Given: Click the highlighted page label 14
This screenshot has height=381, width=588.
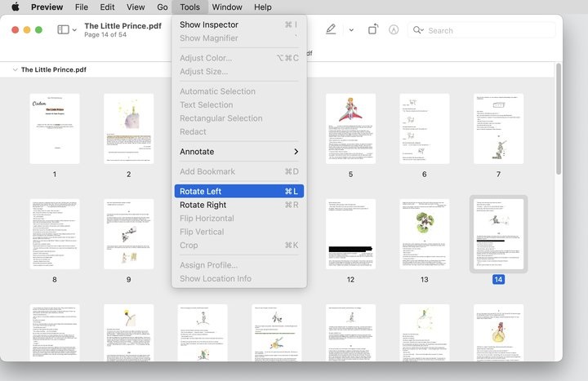Looking at the screenshot, I should pyautogui.click(x=498, y=280).
